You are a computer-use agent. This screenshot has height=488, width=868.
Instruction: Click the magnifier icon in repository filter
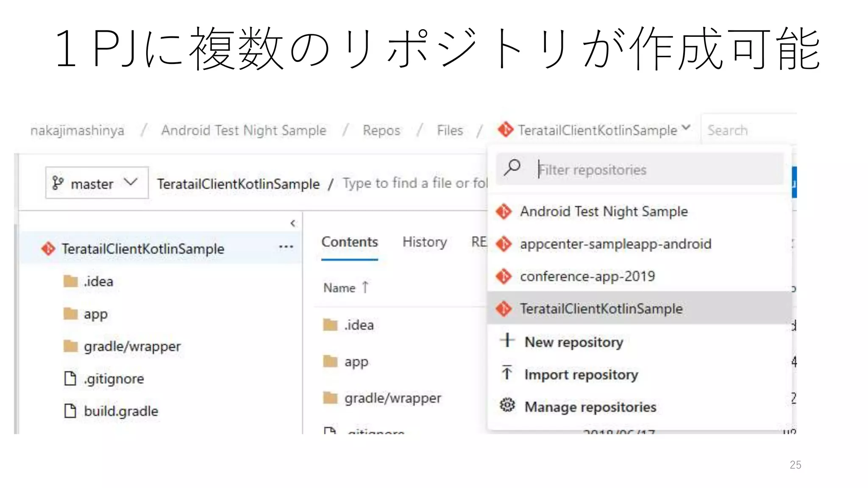pos(512,167)
